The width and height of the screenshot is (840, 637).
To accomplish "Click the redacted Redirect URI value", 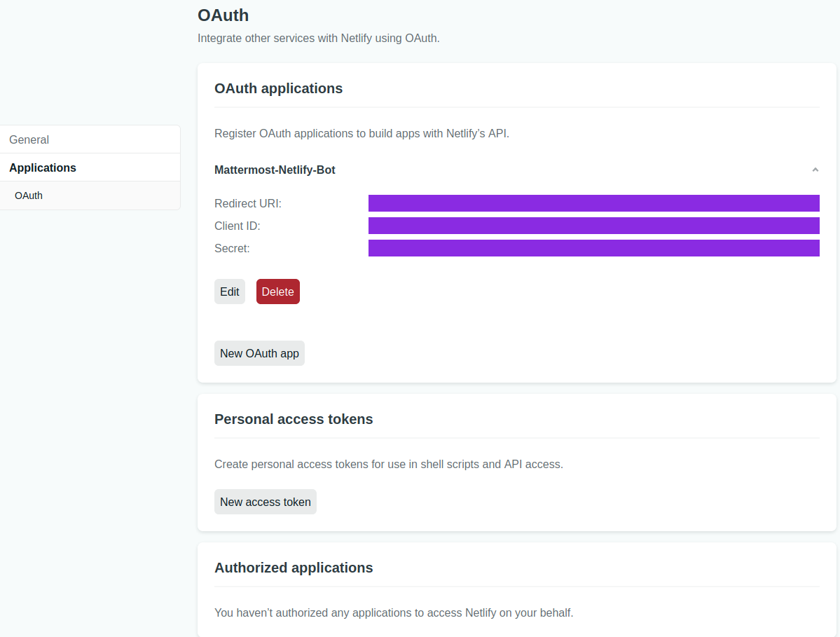I will 593,203.
